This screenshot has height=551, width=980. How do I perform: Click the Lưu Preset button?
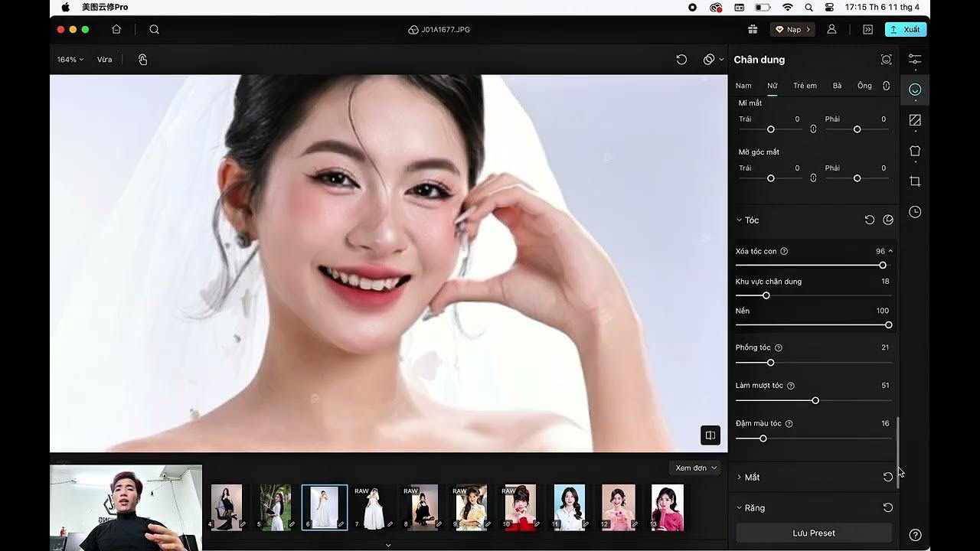(x=813, y=533)
